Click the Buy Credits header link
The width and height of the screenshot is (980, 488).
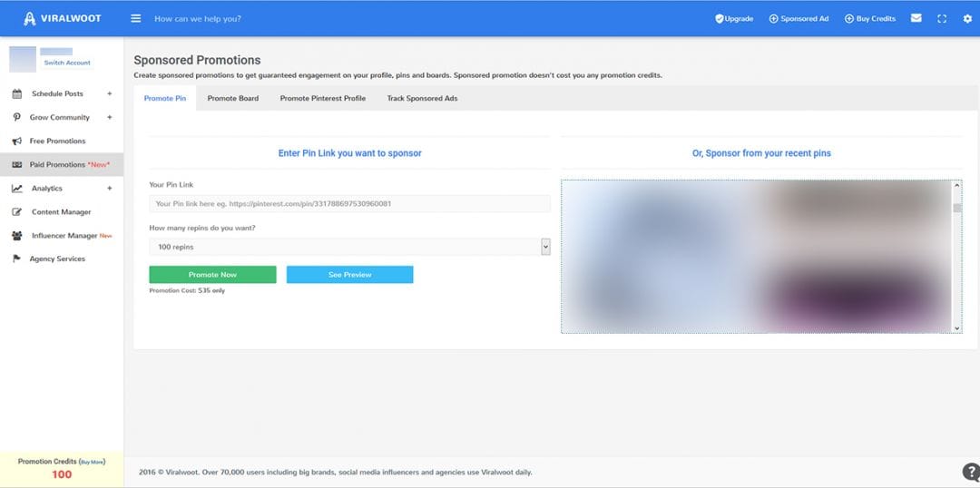pyautogui.click(x=870, y=19)
